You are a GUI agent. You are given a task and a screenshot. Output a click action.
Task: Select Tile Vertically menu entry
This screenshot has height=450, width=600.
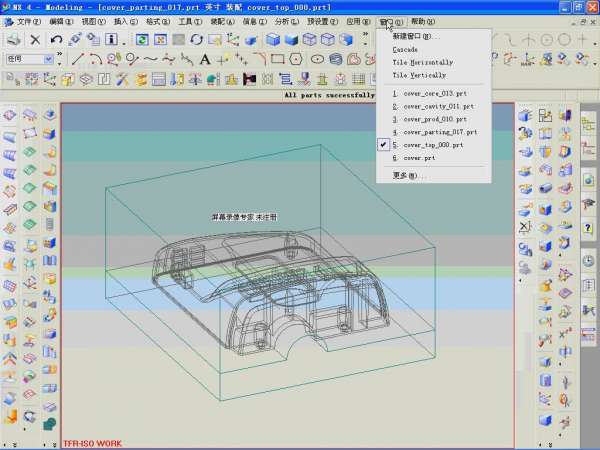pos(419,75)
